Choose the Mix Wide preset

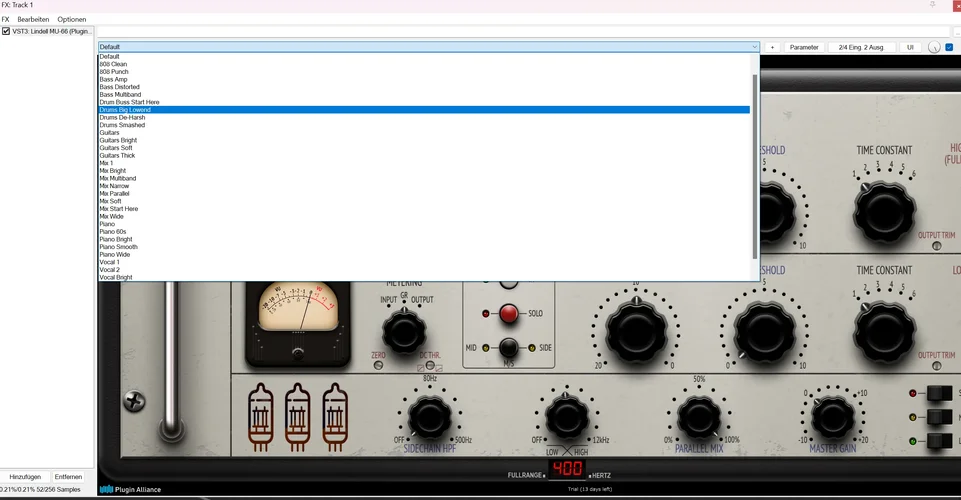click(x=424, y=216)
